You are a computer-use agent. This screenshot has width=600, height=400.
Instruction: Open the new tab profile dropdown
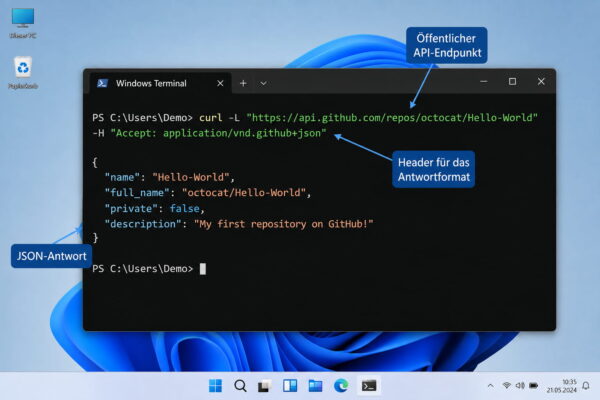pyautogui.click(x=263, y=83)
